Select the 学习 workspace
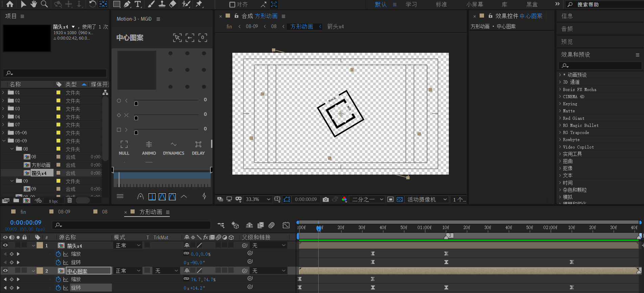644x293 pixels. (411, 4)
